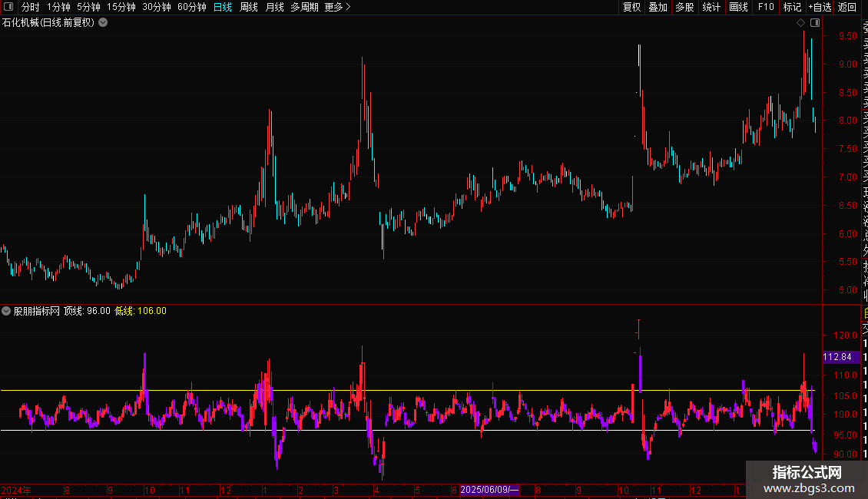Click the 低线: 106.00 value
Viewport: 868px width, 499px height.
click(x=141, y=311)
